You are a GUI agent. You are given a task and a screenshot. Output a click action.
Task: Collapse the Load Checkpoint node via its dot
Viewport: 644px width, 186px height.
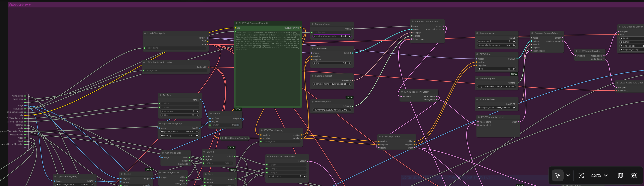pyautogui.click(x=145, y=33)
